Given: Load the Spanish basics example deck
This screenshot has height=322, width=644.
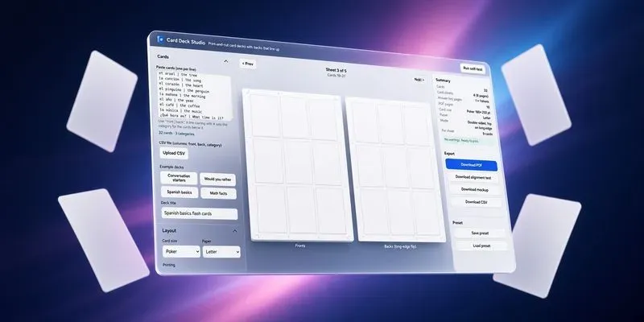Looking at the screenshot, I should pyautogui.click(x=179, y=192).
